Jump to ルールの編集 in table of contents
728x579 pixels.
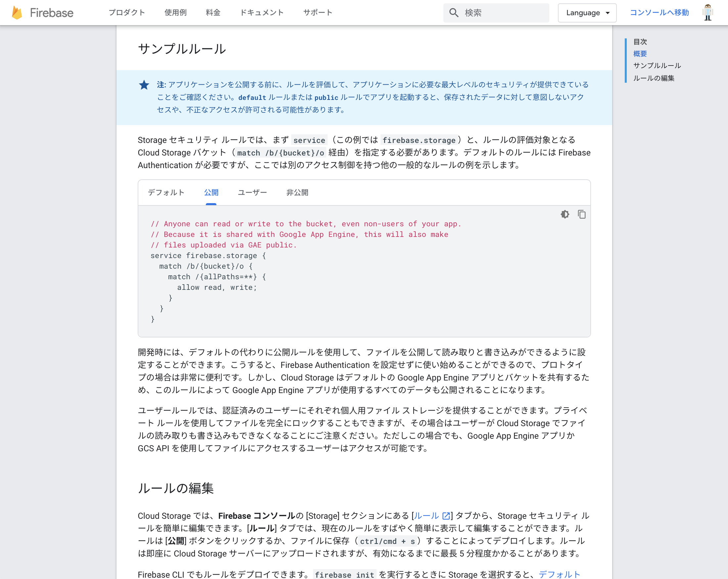click(654, 78)
